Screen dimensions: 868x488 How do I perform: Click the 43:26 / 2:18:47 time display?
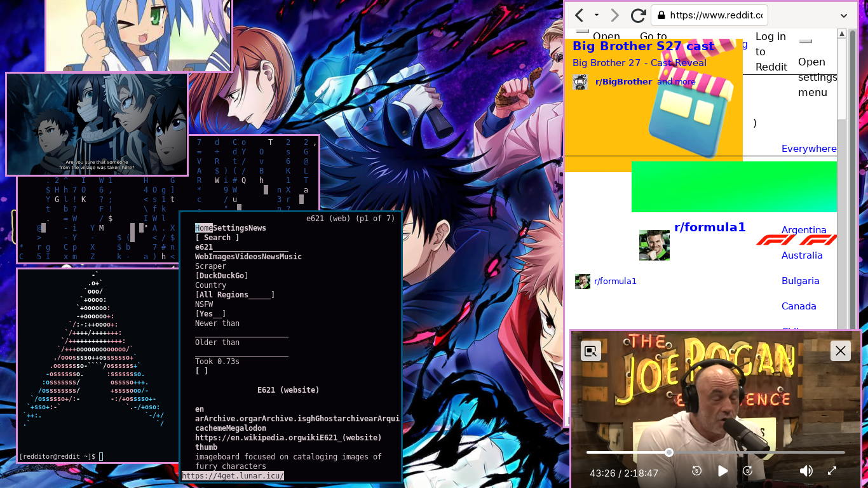point(624,473)
